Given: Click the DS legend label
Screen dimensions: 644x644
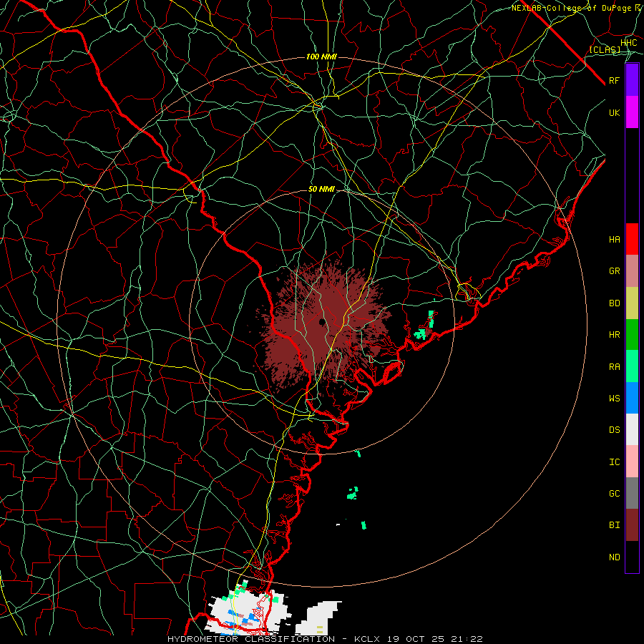Looking at the screenshot, I should coord(614,430).
